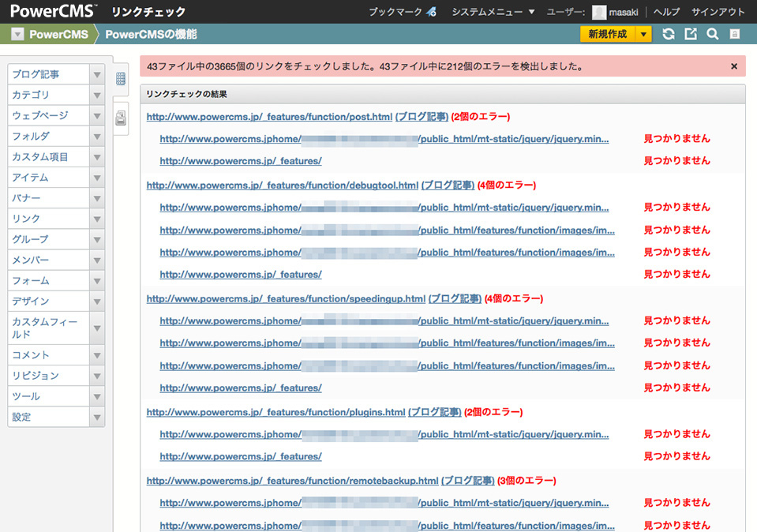Open _features/ broken link under post.html

tap(241, 161)
